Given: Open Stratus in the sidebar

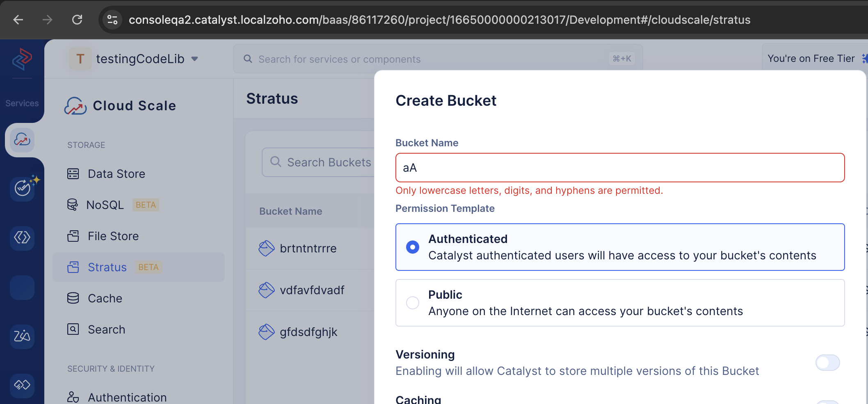Looking at the screenshot, I should pos(139,267).
